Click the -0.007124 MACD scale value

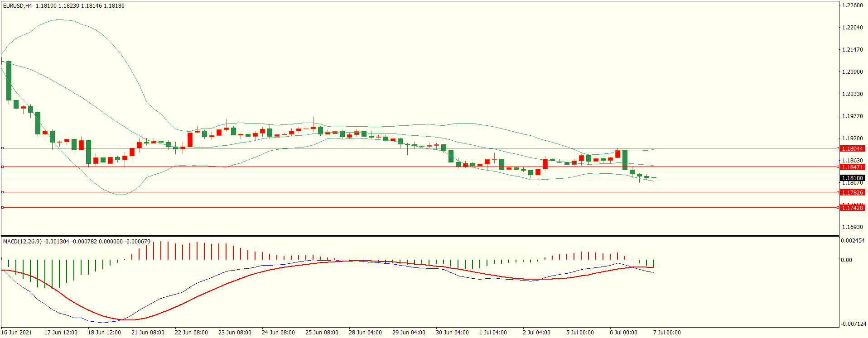pyautogui.click(x=854, y=324)
